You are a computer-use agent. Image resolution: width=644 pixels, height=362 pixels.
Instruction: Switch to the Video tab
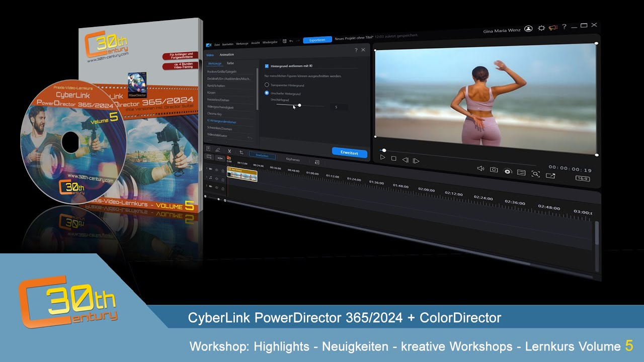[x=210, y=55]
